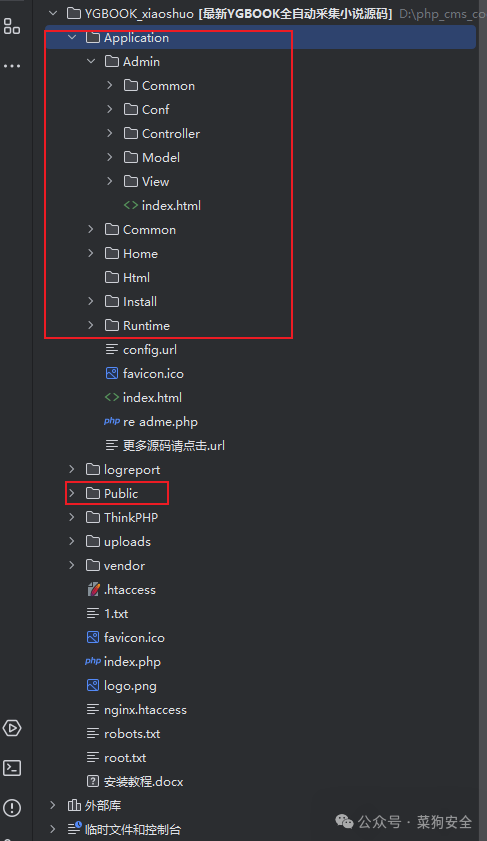The image size is (487, 841).
Task: Select the php icon of index.php
Action: [93, 661]
